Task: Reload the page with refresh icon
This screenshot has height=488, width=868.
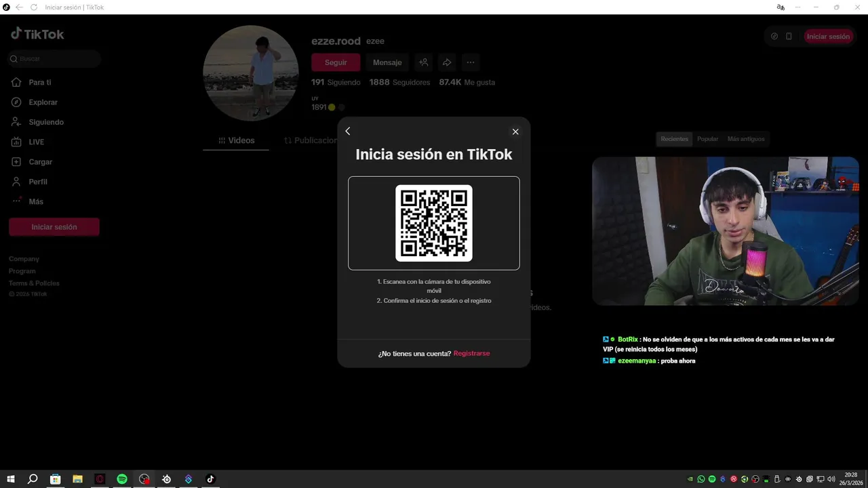Action: (34, 7)
